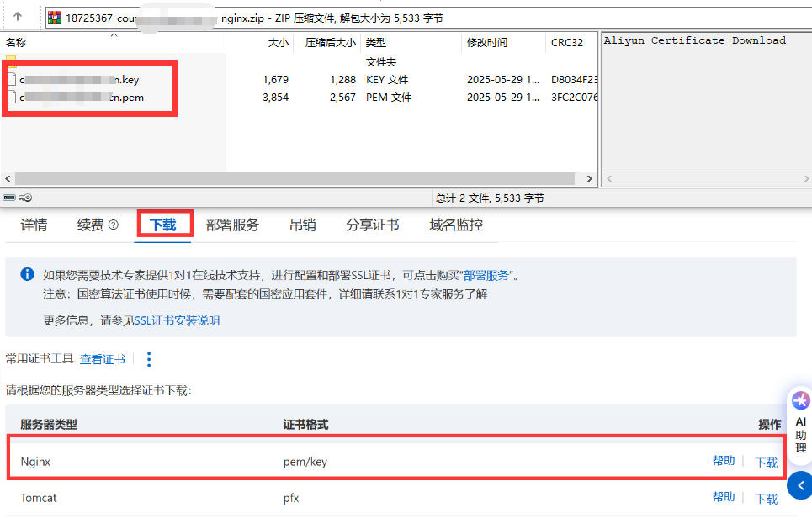Click the blue collapse chevron circle

[x=800, y=485]
